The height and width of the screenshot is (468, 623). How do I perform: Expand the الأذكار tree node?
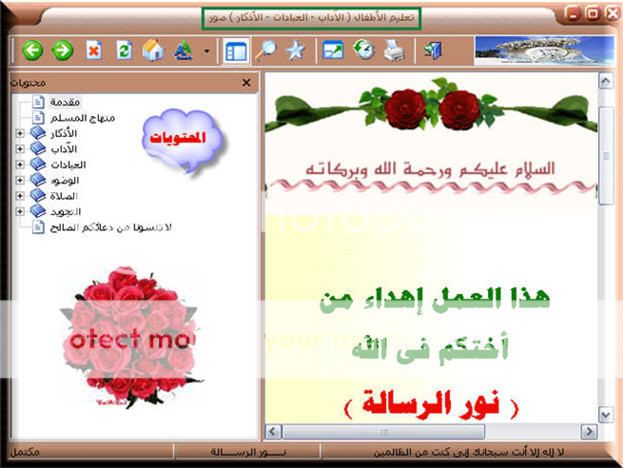point(19,133)
